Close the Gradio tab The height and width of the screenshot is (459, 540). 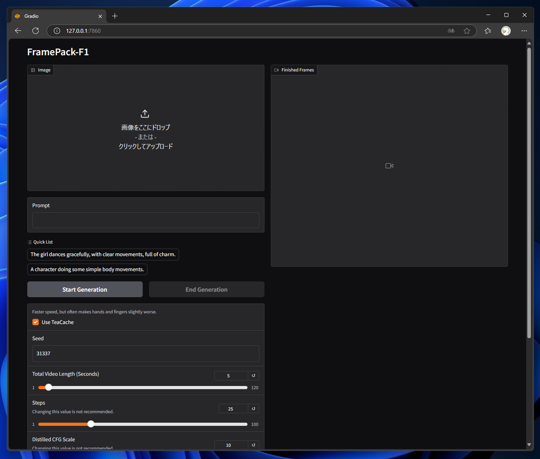(100, 16)
